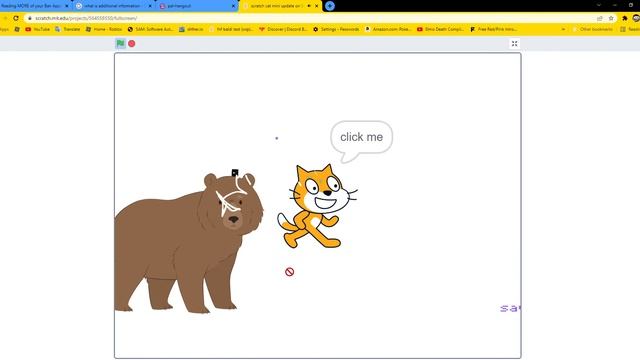Image resolution: width=640 pixels, height=360 pixels.
Task: Close the 'pal-hangout' tab
Action: pyautogui.click(x=233, y=6)
